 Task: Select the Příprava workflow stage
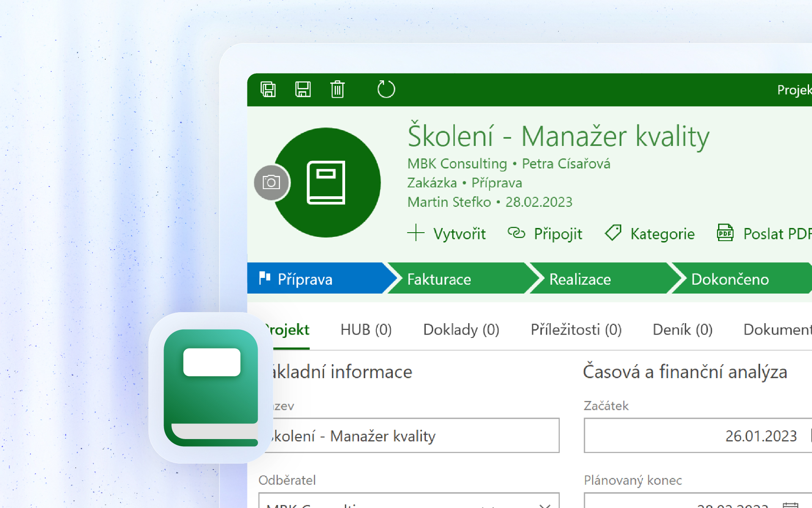pyautogui.click(x=321, y=278)
